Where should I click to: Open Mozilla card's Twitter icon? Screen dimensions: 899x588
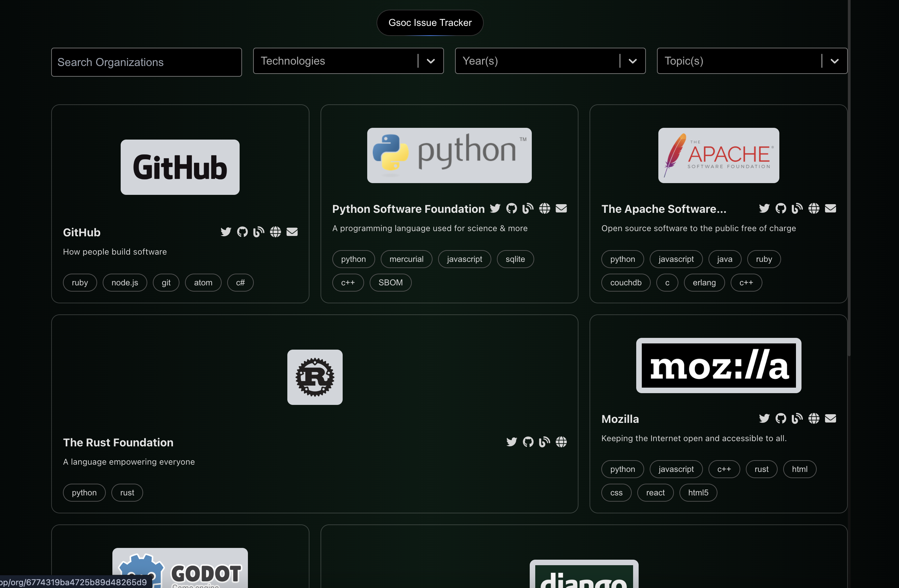point(764,419)
